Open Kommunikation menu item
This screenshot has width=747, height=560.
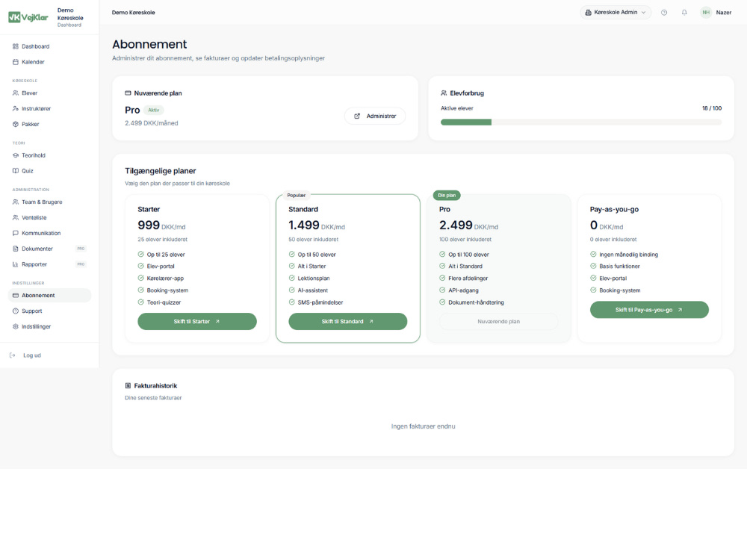pyautogui.click(x=49, y=233)
